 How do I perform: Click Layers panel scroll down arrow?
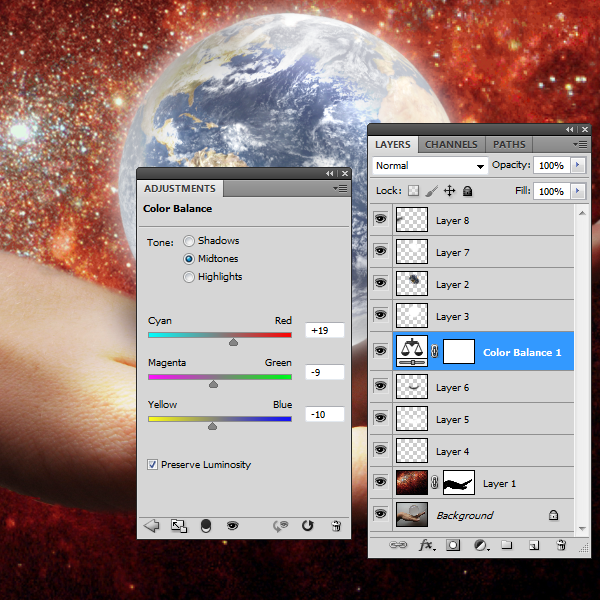[582, 528]
